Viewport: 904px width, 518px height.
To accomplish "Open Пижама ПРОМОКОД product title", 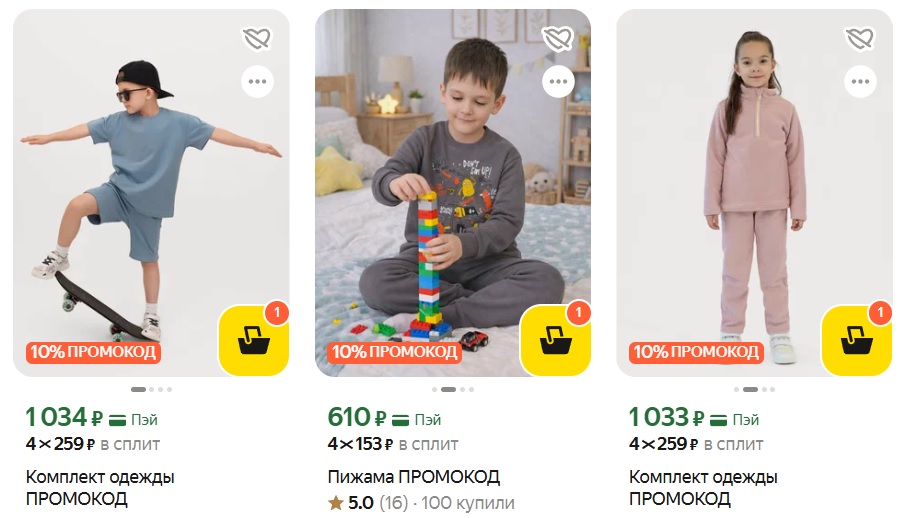I will point(413,477).
